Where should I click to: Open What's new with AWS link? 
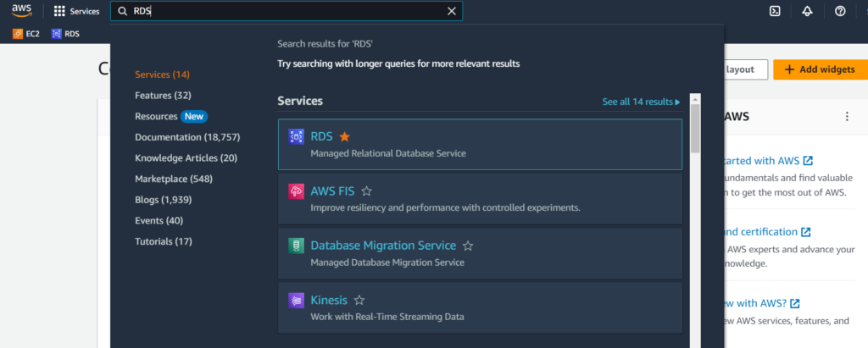tap(760, 303)
